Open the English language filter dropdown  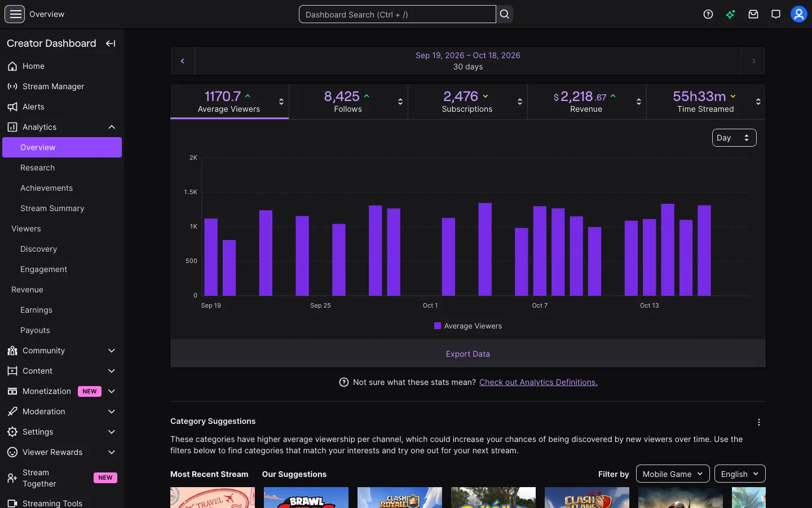pos(740,474)
